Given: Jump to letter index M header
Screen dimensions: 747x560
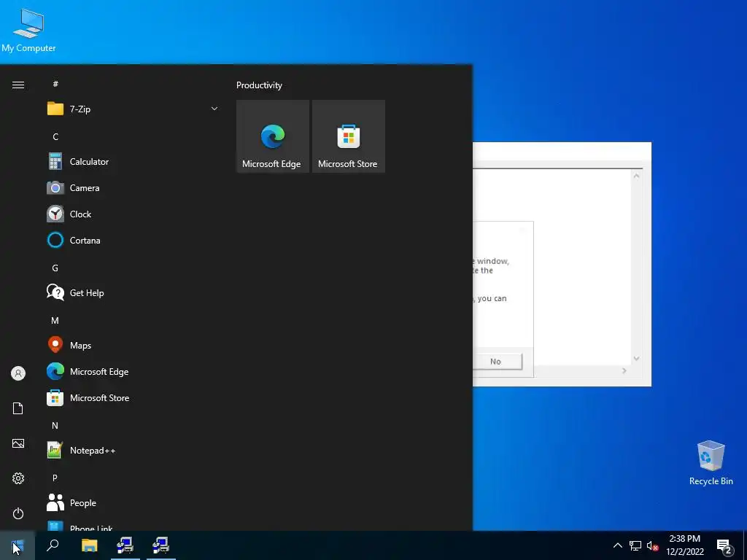Looking at the screenshot, I should point(55,321).
